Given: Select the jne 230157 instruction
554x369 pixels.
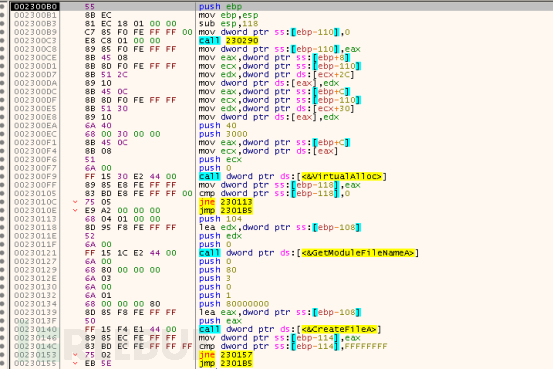Looking at the screenshot, I should point(225,354).
